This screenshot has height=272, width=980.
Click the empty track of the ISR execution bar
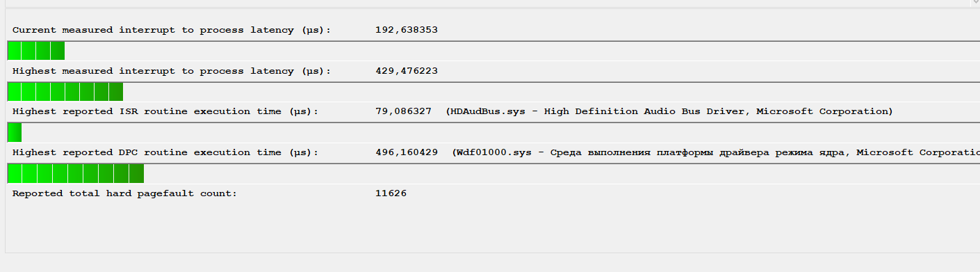pos(500,132)
